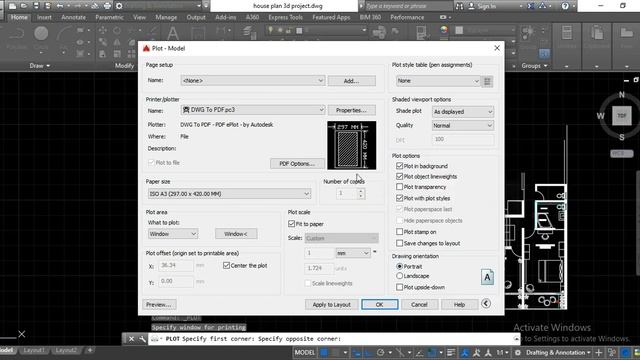This screenshot has height=360, width=640.
Task: Click the workspace switching gear in status bar
Action: coord(518,353)
